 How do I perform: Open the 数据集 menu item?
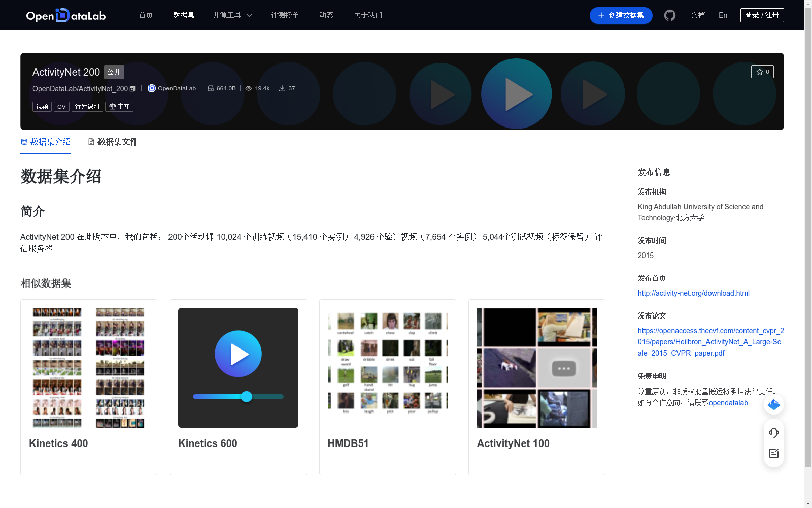point(183,15)
